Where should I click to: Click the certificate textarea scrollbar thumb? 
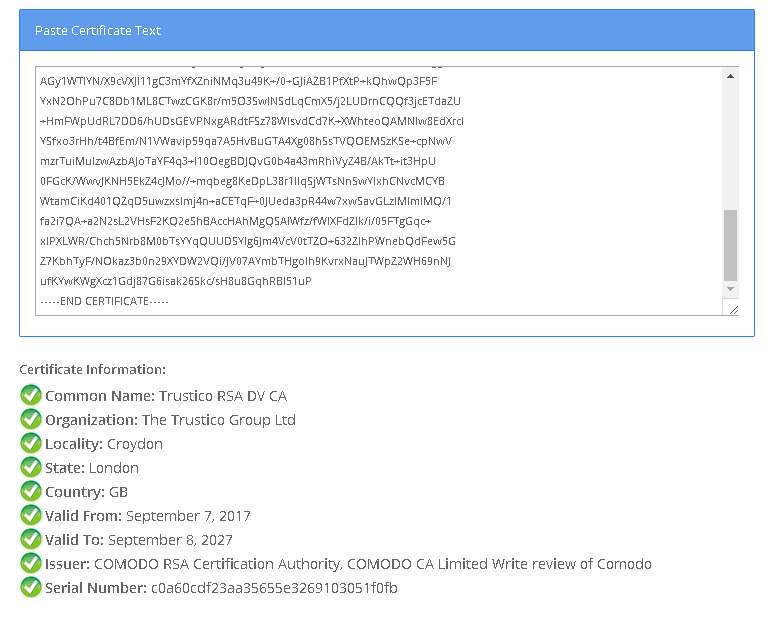[730, 245]
